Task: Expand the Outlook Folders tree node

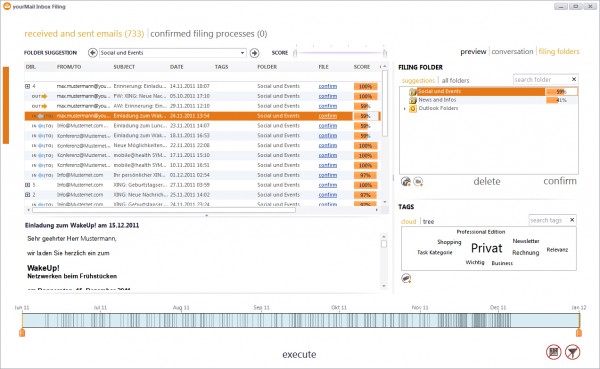Action: coord(404,109)
